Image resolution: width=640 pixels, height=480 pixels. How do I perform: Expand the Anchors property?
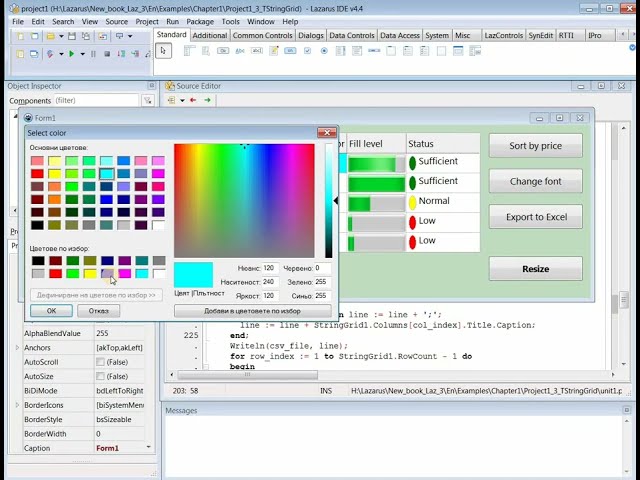pos(17,348)
